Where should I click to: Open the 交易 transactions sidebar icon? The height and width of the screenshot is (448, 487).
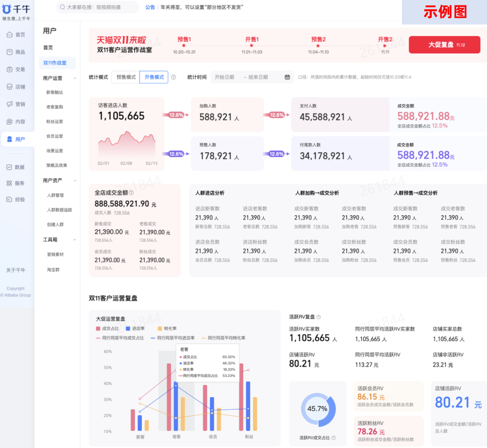10,69
